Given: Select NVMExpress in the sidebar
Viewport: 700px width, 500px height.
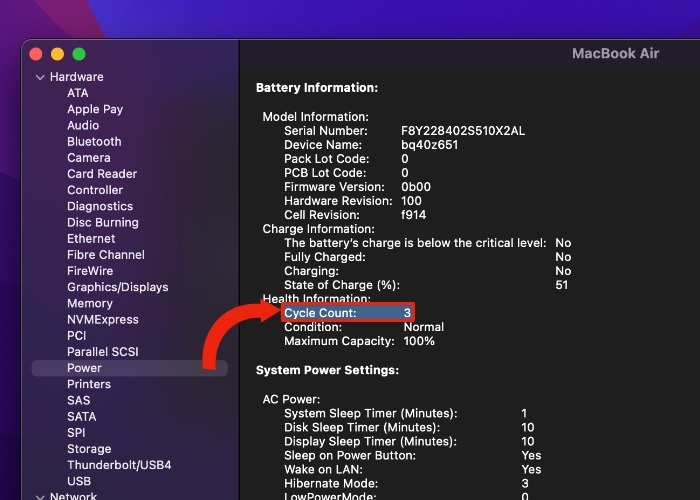Looking at the screenshot, I should point(103,320).
